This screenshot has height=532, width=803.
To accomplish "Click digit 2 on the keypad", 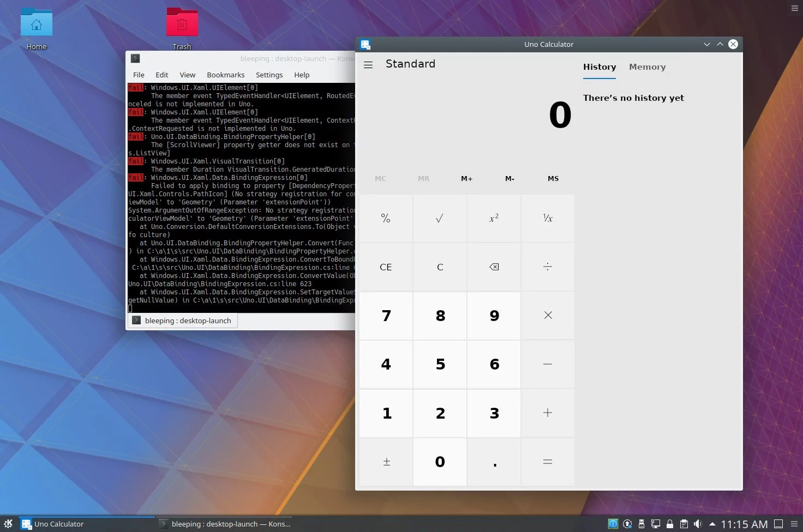I will [440, 413].
